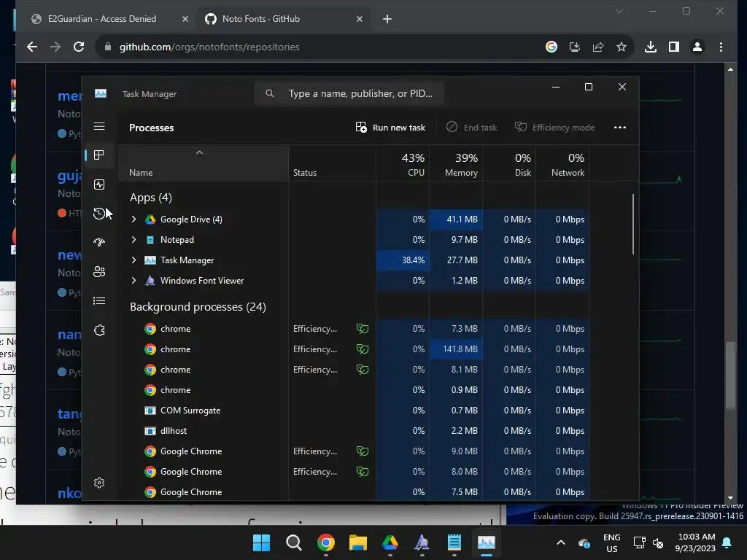Sort processes by Memory column
Image resolution: width=747 pixels, height=560 pixels.
[x=456, y=163]
